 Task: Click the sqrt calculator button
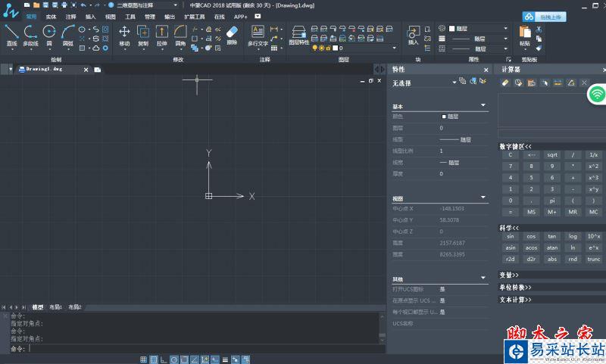click(552, 155)
